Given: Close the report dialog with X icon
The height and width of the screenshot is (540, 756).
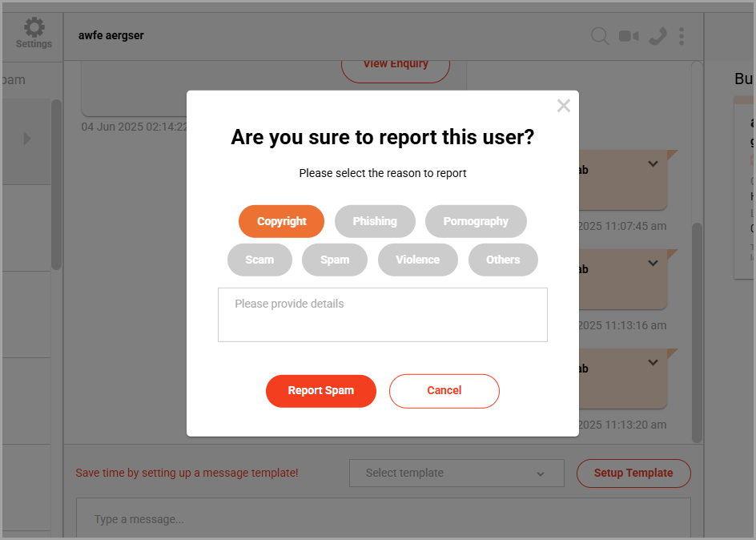Looking at the screenshot, I should tap(563, 106).
